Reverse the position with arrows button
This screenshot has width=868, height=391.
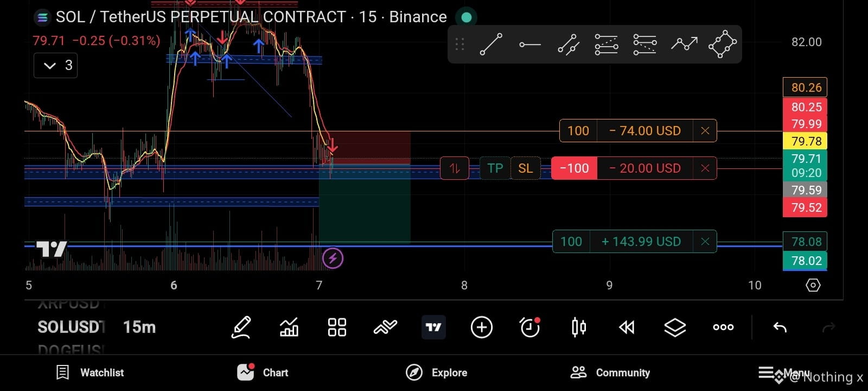click(x=455, y=168)
